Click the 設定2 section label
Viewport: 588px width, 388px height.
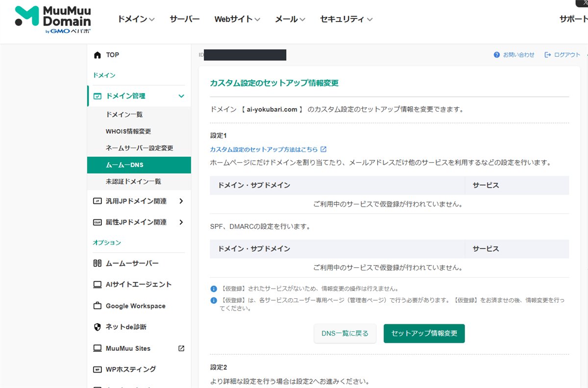[x=219, y=367]
